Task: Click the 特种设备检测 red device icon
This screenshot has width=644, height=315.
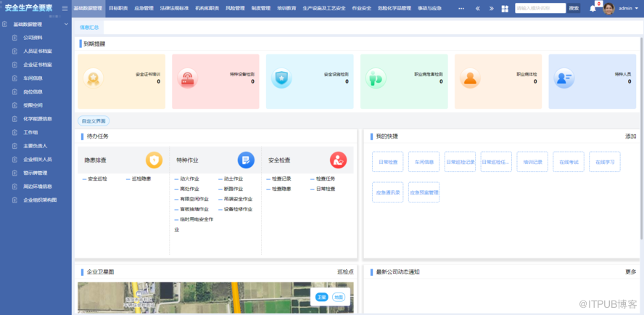Action: pyautogui.click(x=187, y=78)
